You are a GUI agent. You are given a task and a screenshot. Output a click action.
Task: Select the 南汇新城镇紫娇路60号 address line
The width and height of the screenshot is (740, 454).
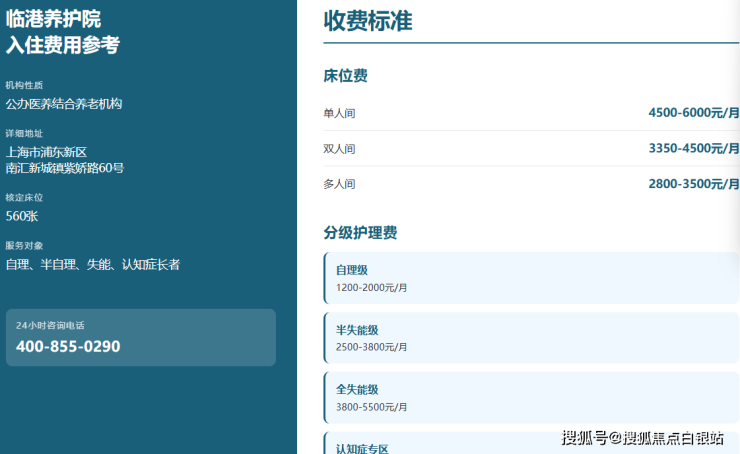pyautogui.click(x=65, y=168)
